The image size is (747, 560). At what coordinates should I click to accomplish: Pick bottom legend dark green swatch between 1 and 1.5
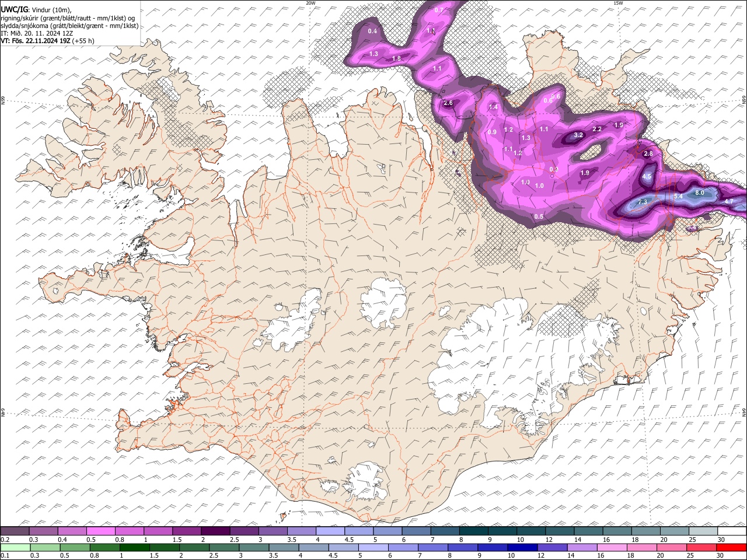coord(134,547)
